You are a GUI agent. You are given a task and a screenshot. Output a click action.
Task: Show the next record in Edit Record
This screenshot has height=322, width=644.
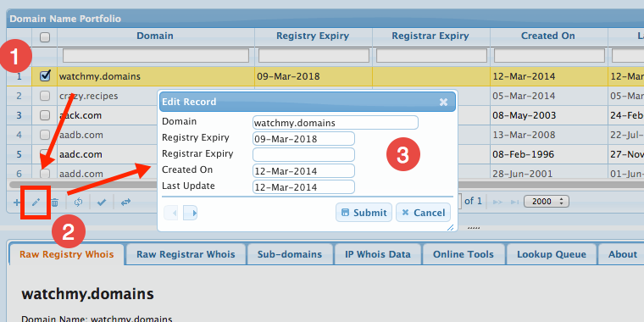pyautogui.click(x=190, y=213)
